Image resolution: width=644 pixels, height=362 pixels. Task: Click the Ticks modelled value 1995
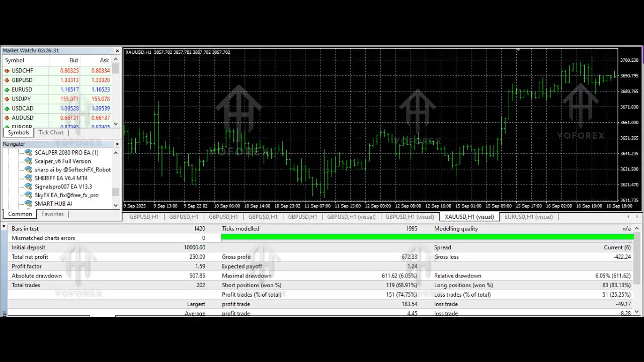(412, 229)
